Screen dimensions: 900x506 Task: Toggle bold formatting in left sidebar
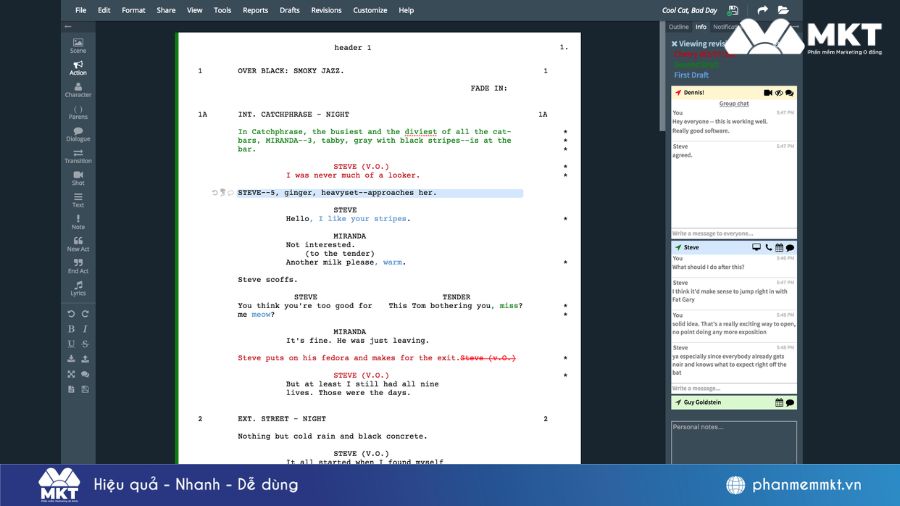pos(71,329)
